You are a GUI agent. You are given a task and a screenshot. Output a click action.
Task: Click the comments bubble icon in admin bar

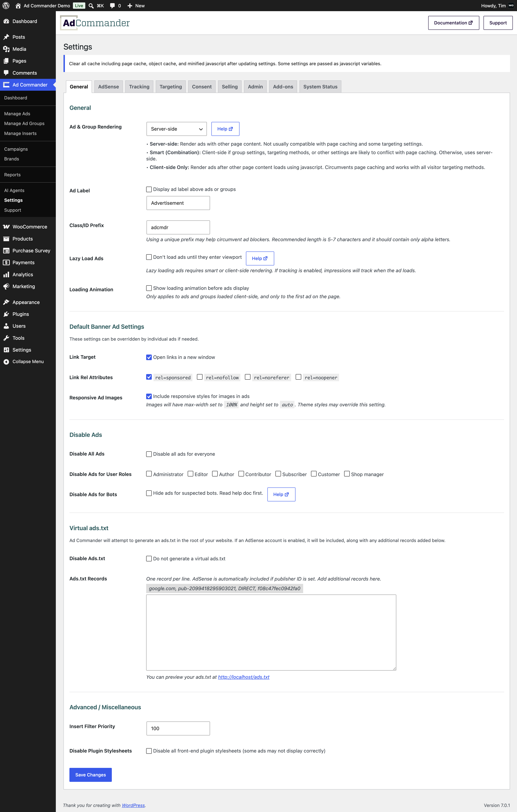click(x=112, y=6)
